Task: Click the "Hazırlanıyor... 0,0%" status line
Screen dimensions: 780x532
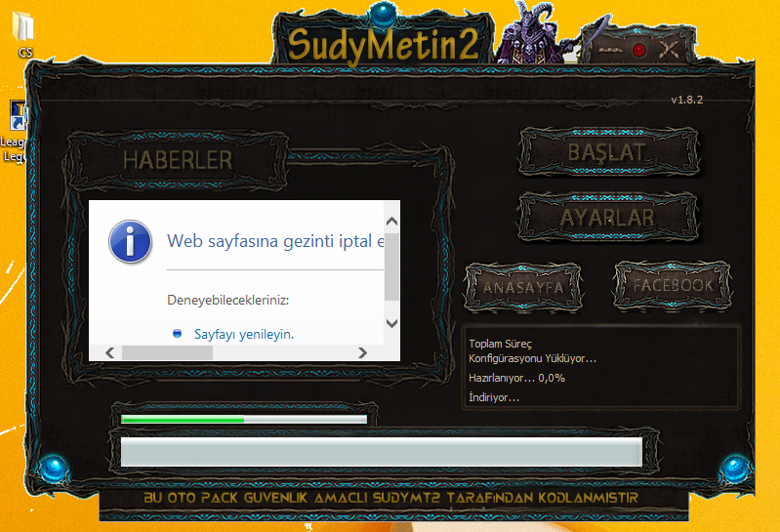Action: 516,378
